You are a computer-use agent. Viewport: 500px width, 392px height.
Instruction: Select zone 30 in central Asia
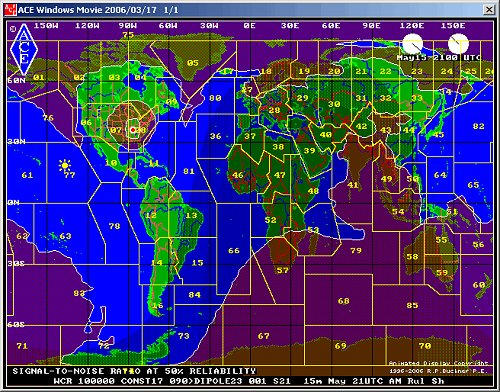pyautogui.click(x=334, y=104)
